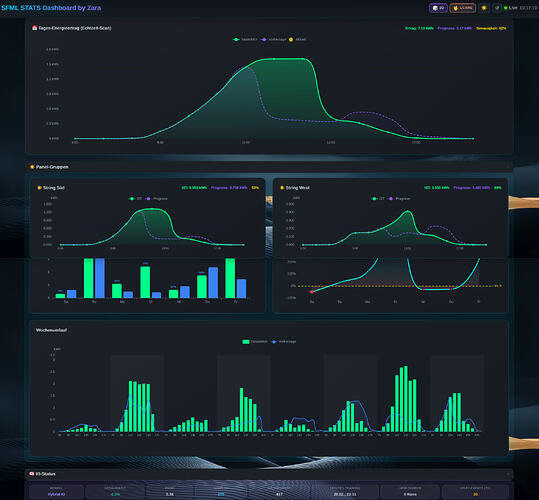Click the String Süd panel icon
This screenshot has width=539, height=500.
pos(39,188)
